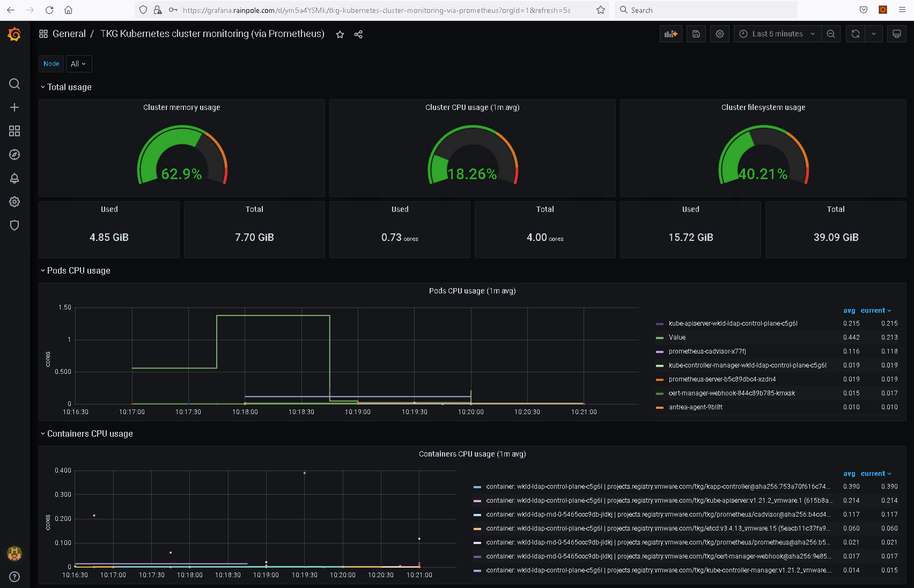The image size is (914, 588).
Task: Star this dashboard as favorite
Action: click(340, 34)
